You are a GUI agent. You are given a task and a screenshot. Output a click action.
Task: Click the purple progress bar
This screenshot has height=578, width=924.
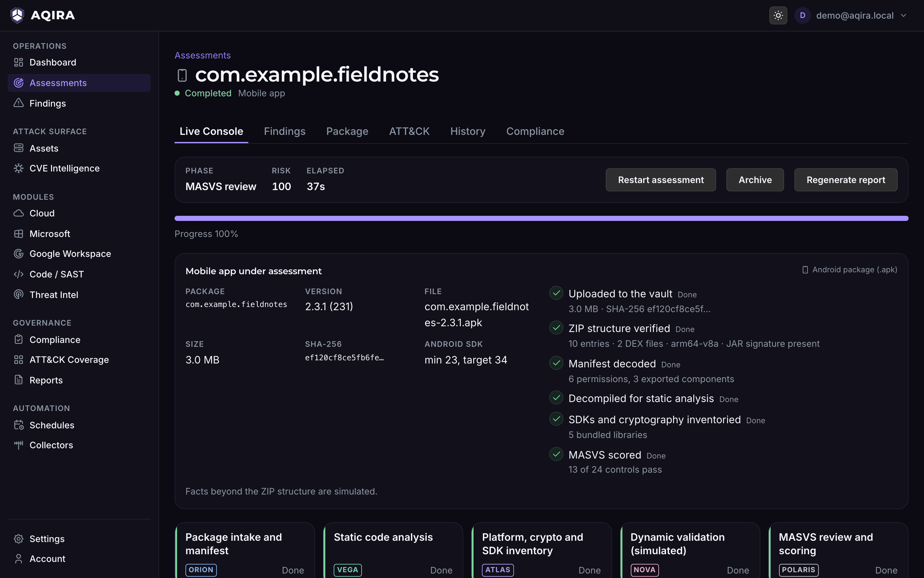tap(541, 218)
